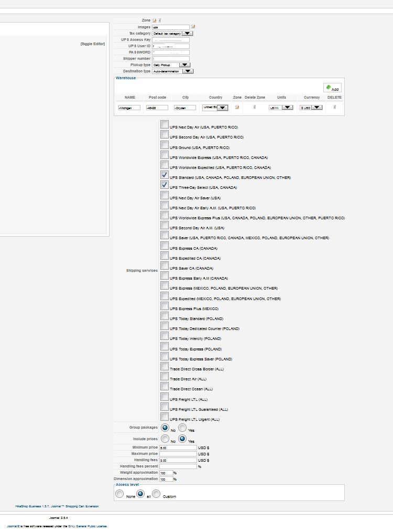Screen dimensions: 393x532
Task: Check UPS Express Early A.M (CANADA)
Action: 165,275
